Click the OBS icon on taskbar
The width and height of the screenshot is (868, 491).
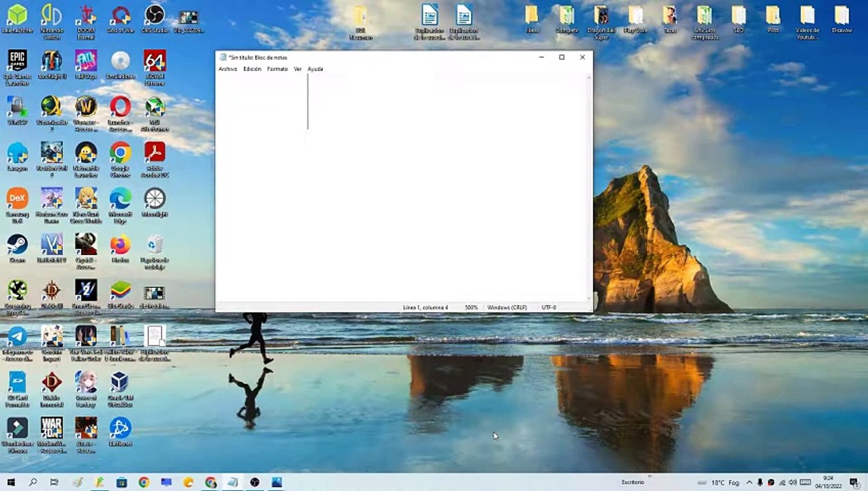coord(255,482)
